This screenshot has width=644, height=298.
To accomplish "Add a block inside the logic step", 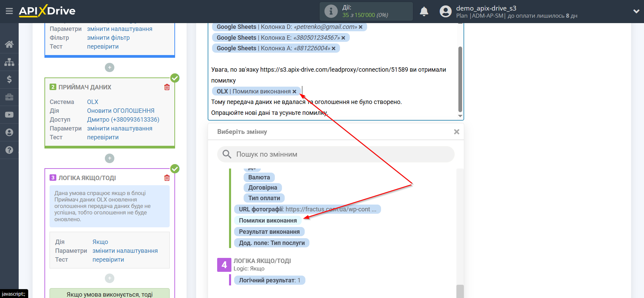I will (110, 278).
